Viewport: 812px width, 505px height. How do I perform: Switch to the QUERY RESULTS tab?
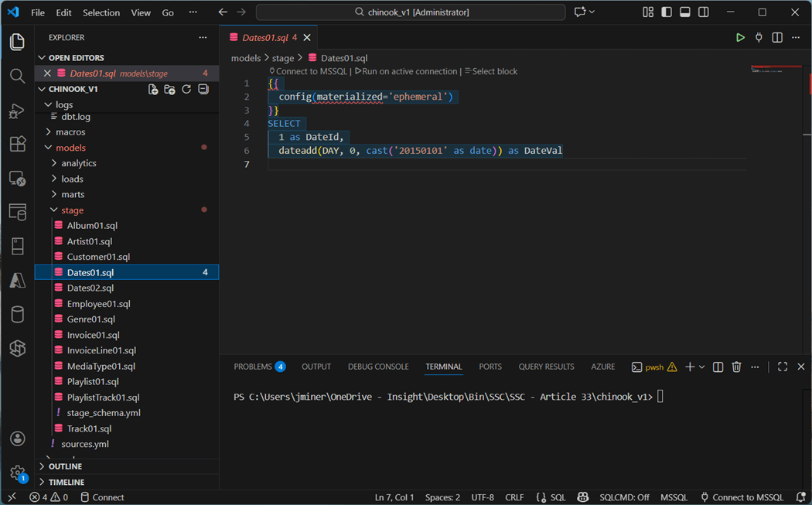546,367
